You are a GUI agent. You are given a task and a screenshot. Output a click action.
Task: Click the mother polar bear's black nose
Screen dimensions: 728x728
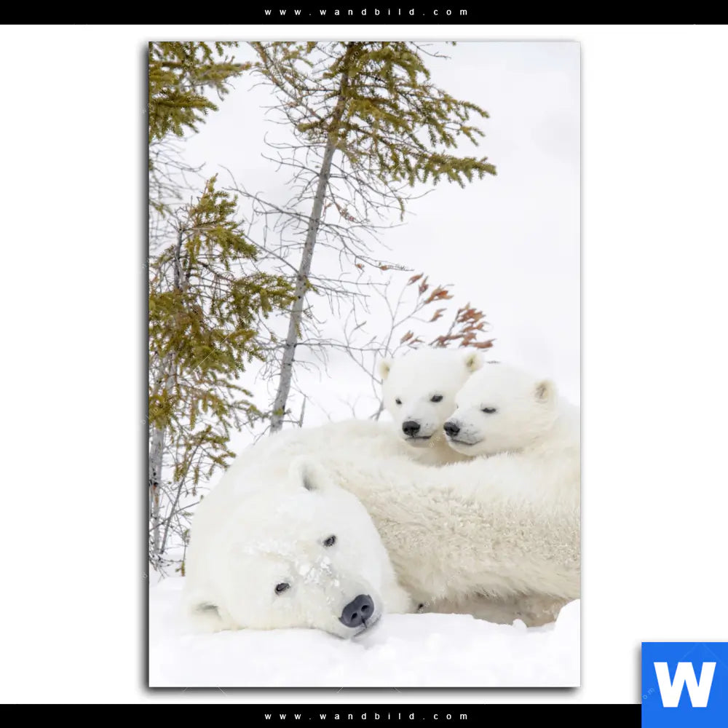click(357, 610)
